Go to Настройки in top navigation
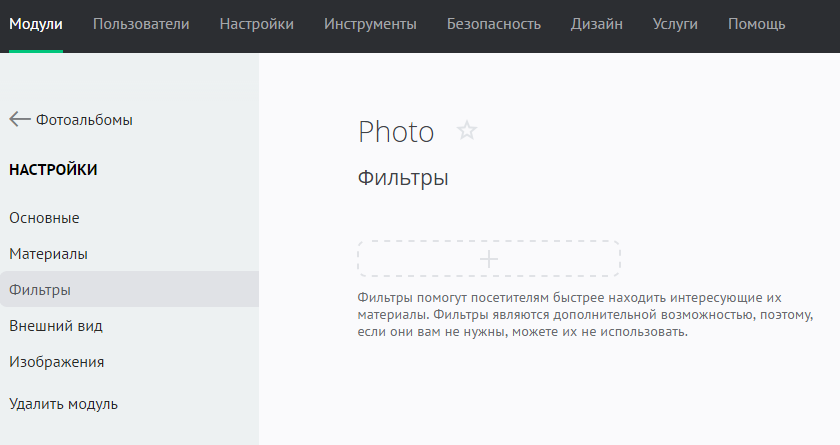Image resolution: width=840 pixels, height=445 pixels. click(257, 24)
